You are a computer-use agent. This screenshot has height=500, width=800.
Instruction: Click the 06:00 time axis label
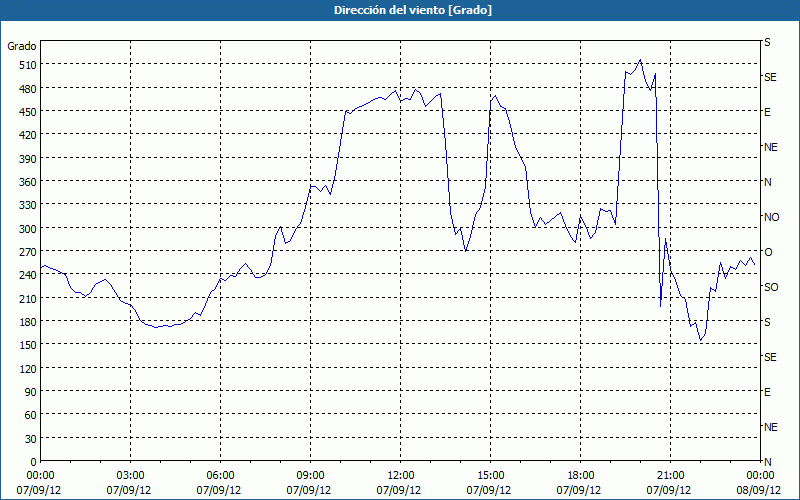pyautogui.click(x=220, y=476)
